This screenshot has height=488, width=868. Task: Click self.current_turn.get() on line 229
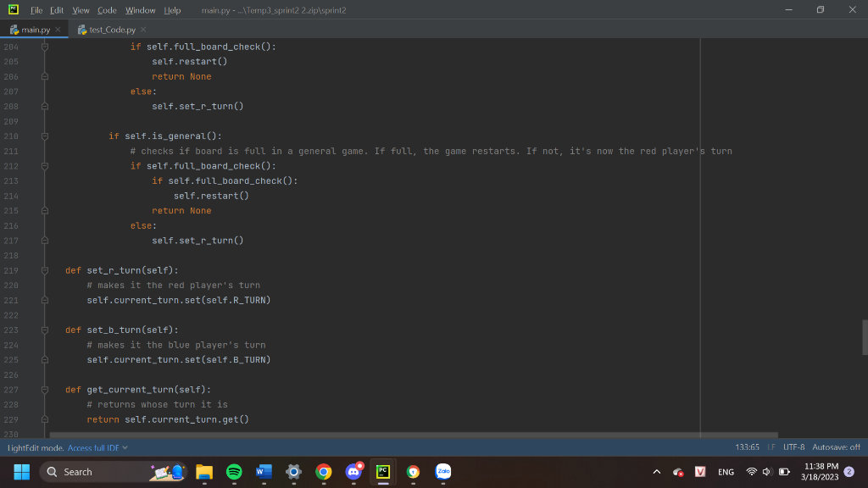pyautogui.click(x=186, y=419)
